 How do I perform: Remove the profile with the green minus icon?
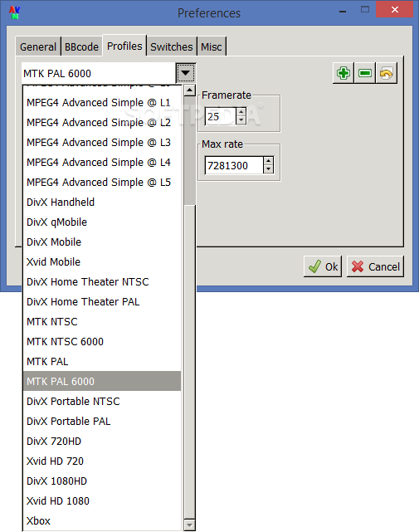365,73
